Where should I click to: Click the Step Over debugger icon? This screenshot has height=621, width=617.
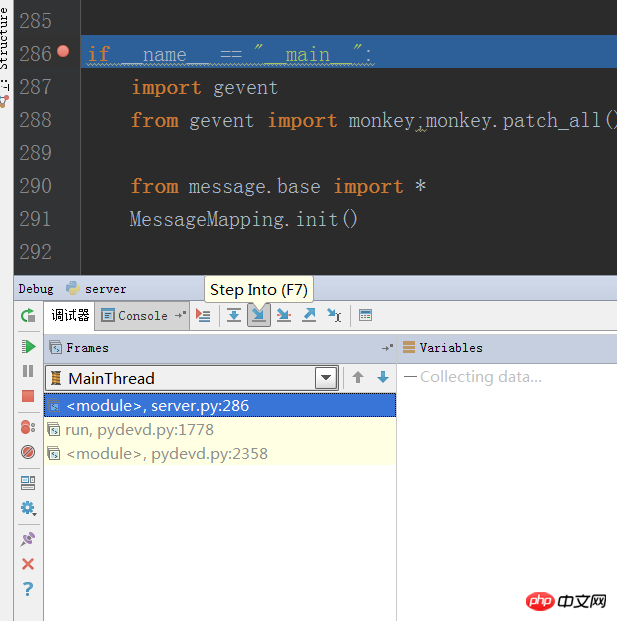233,315
